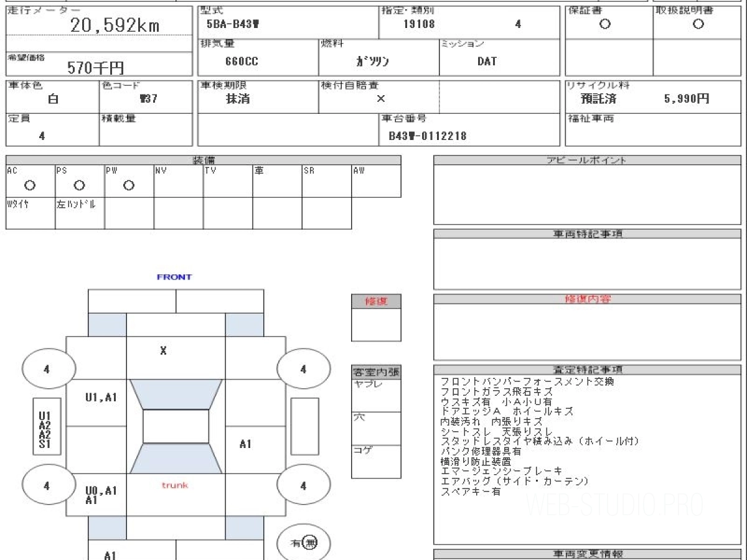This screenshot has height=560, width=747.
Task: Select note ウスキズ有 小A小U有
Action: coord(496,401)
